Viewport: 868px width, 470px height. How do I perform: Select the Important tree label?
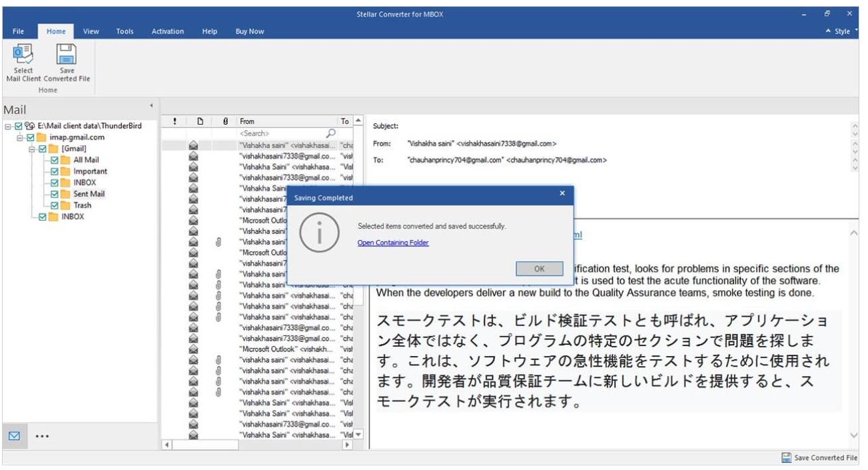pos(91,171)
